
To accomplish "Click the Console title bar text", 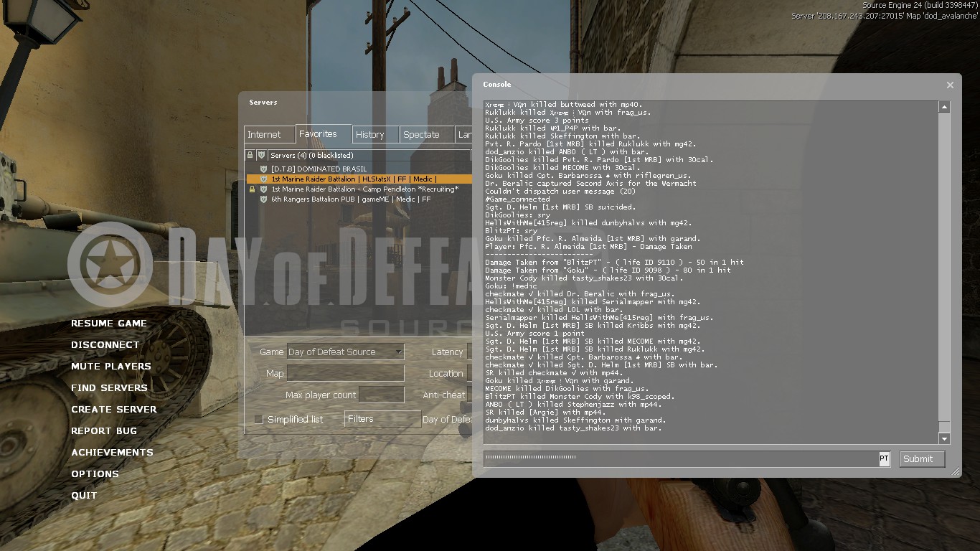I will click(x=497, y=85).
